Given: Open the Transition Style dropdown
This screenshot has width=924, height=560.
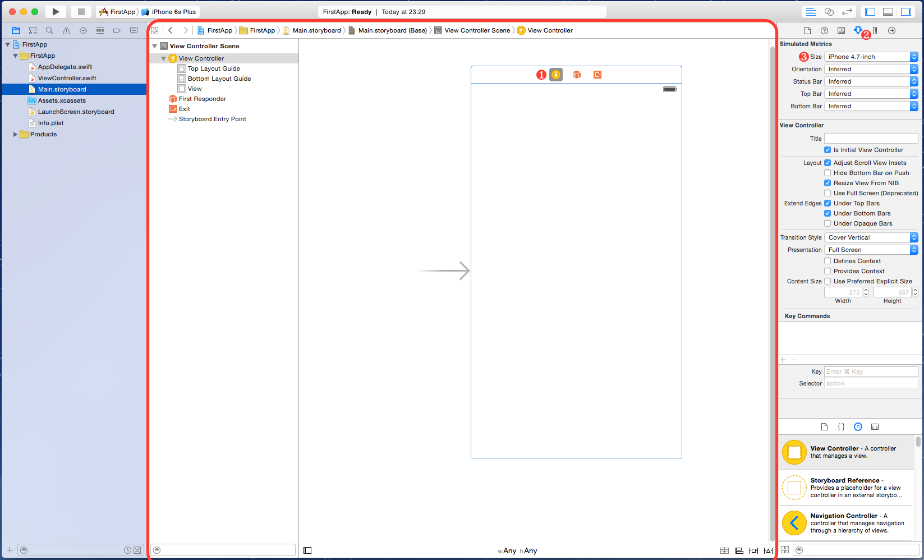Looking at the screenshot, I should pyautogui.click(x=871, y=237).
